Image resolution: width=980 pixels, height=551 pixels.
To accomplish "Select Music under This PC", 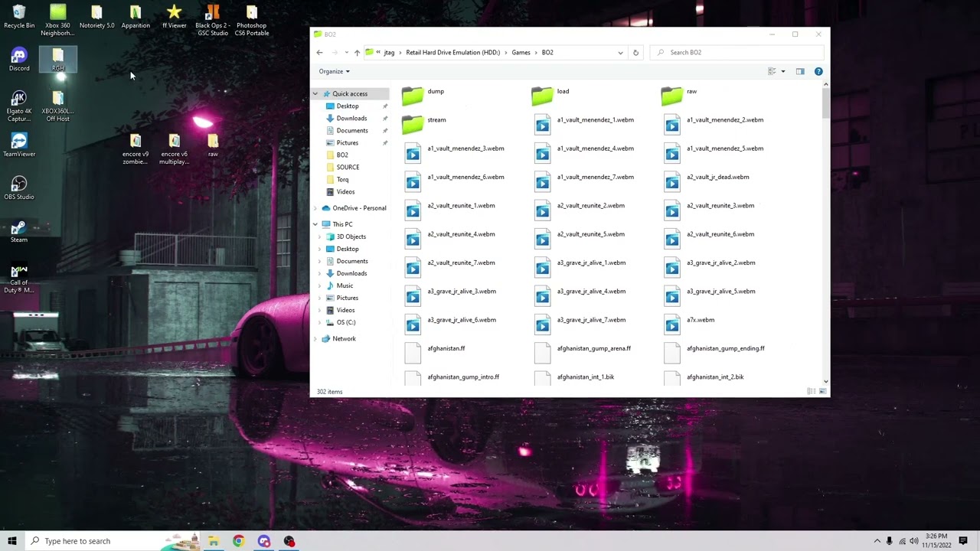I will click(x=345, y=285).
